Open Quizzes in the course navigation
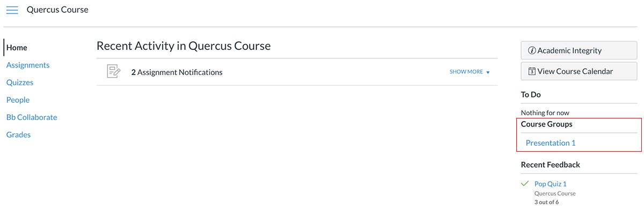Viewport: 644px width, 224px height. [20, 83]
